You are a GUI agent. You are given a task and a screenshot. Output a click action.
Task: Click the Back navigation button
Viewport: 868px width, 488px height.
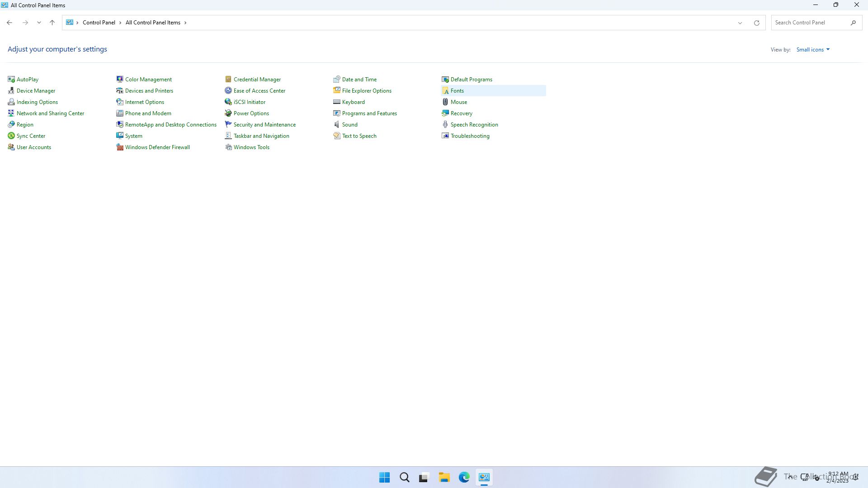pos(9,22)
